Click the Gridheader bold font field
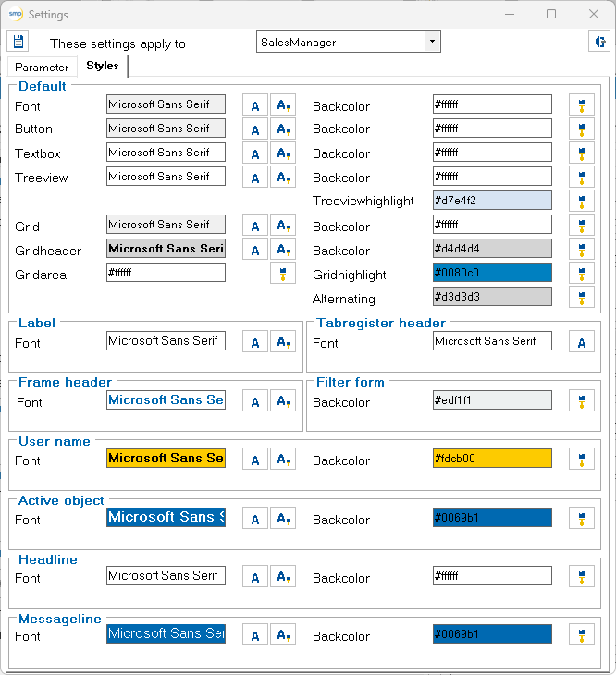Screen dimensions: 616x675 click(x=166, y=249)
